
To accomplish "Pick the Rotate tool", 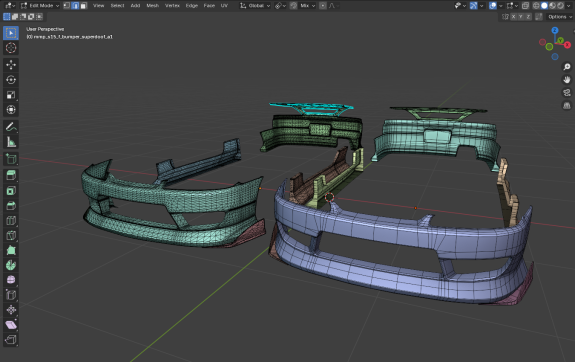I will [x=11, y=80].
